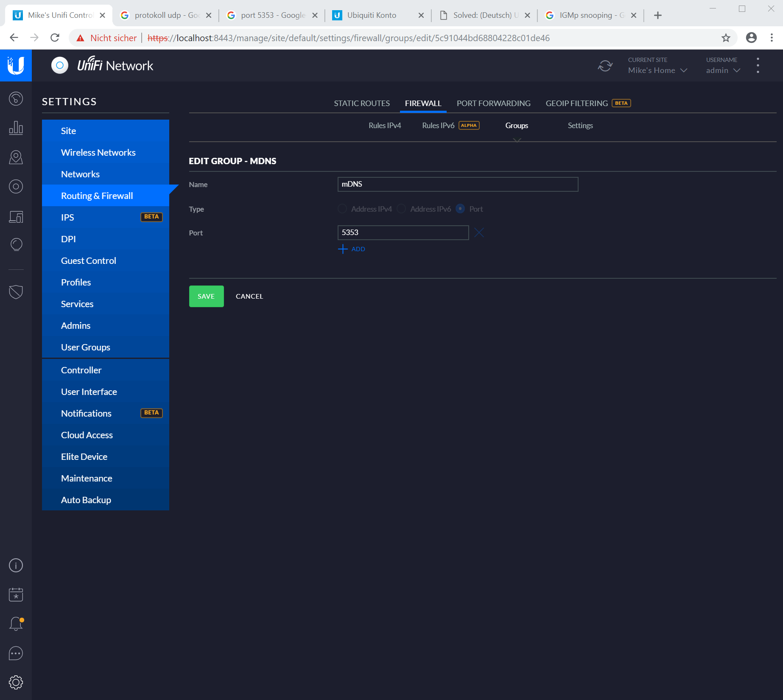Image resolution: width=783 pixels, height=700 pixels.
Task: Open the three-dot menu in UniFi header
Action: coord(758,66)
